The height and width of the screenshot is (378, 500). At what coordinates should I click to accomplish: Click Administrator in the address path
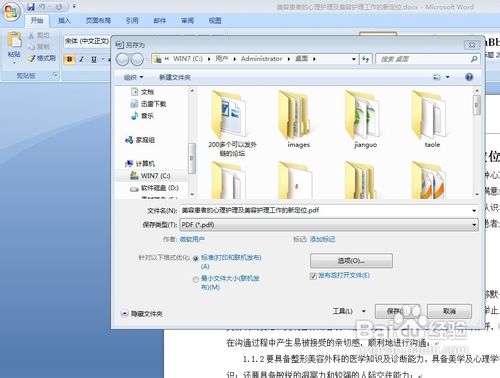tap(261, 59)
